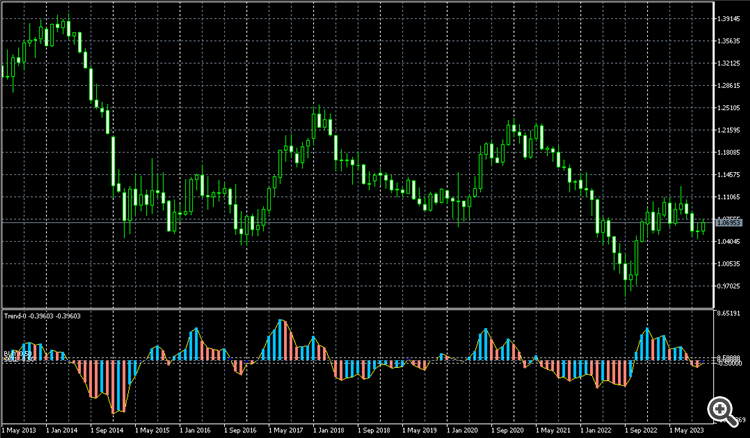750x438 pixels.
Task: Click the Trend-0 -0.39603 indicator label
Action: (42, 316)
